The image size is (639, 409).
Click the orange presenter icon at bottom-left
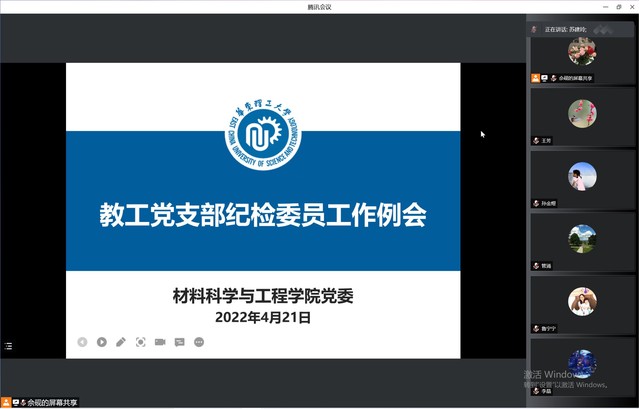point(6,402)
